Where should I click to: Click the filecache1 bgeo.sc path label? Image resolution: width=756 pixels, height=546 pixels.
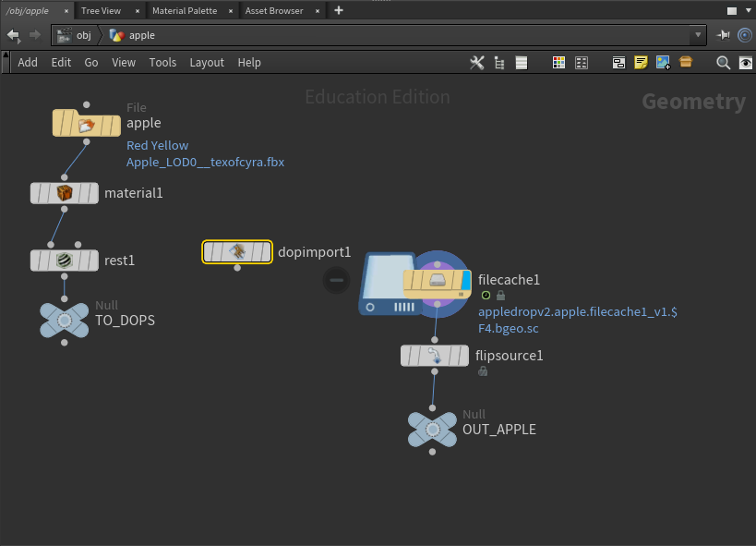tap(578, 320)
